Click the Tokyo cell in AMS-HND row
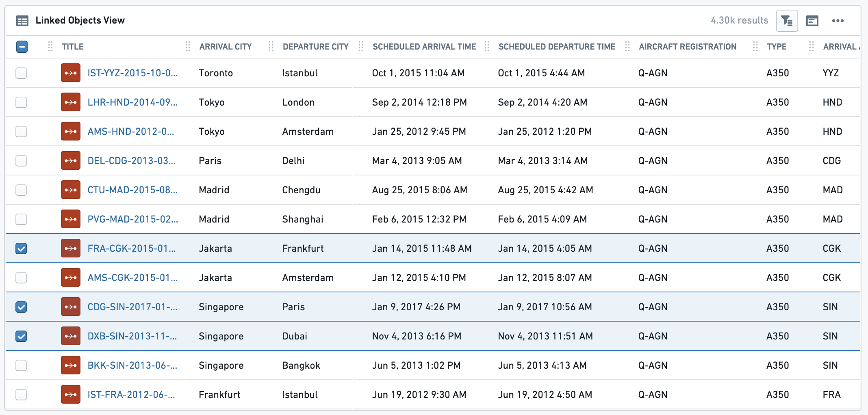The height and width of the screenshot is (415, 868). point(212,132)
